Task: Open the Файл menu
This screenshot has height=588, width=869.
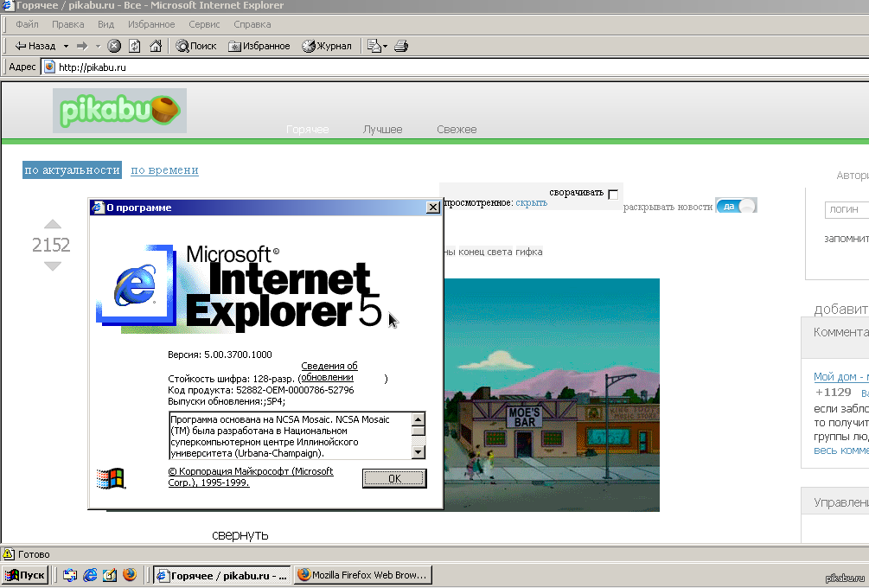Action: click(27, 24)
